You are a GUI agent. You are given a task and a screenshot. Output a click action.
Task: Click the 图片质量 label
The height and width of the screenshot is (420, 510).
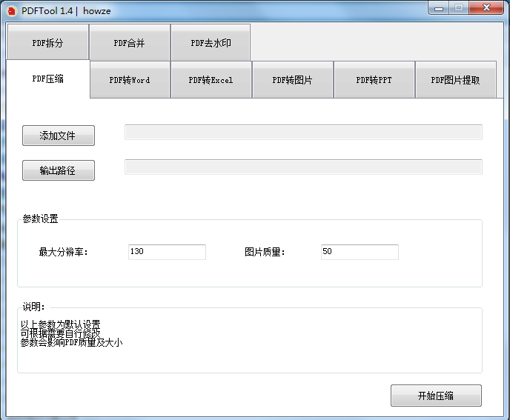(x=265, y=252)
